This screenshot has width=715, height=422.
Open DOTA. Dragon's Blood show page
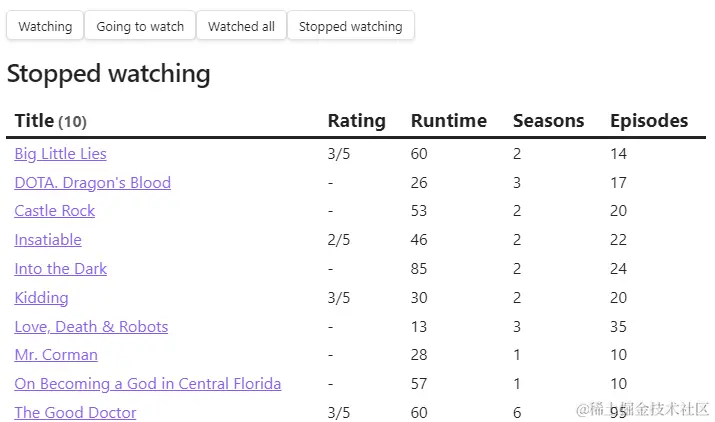pyautogui.click(x=92, y=183)
